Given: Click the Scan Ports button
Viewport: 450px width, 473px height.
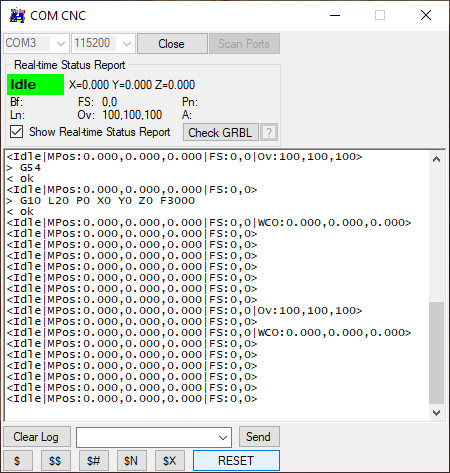Looking at the screenshot, I should coord(244,43).
